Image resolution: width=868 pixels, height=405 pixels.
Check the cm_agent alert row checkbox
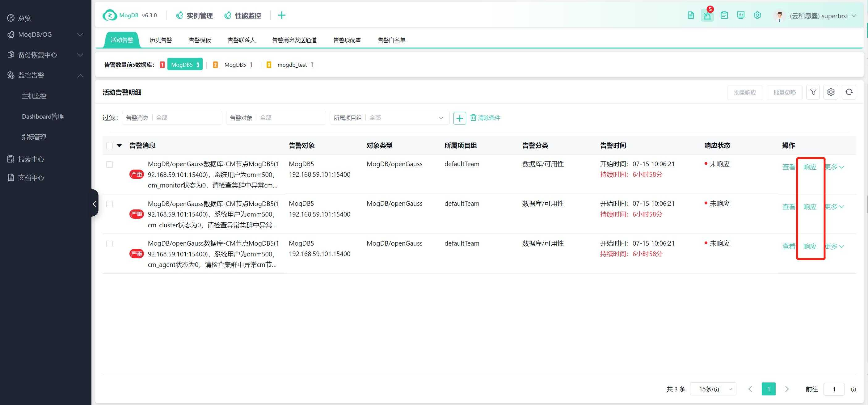pos(110,244)
